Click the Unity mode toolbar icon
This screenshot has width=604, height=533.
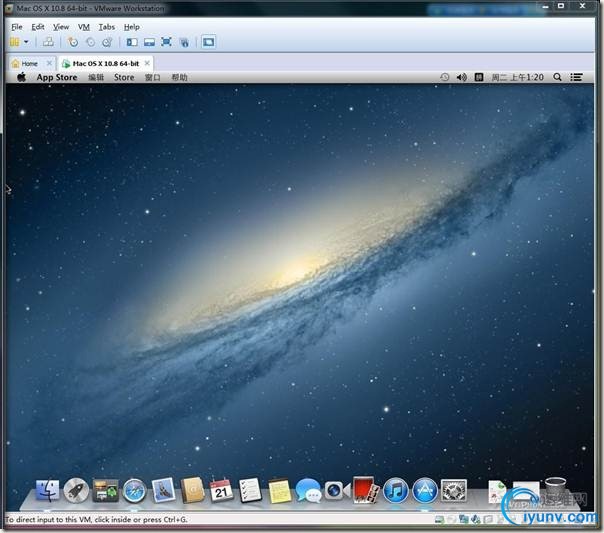[x=185, y=42]
